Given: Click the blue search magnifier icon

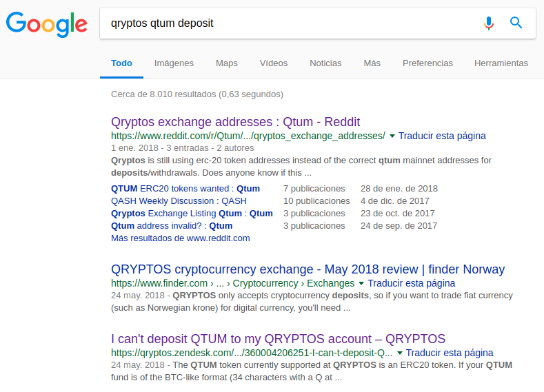Looking at the screenshot, I should click(x=516, y=23).
